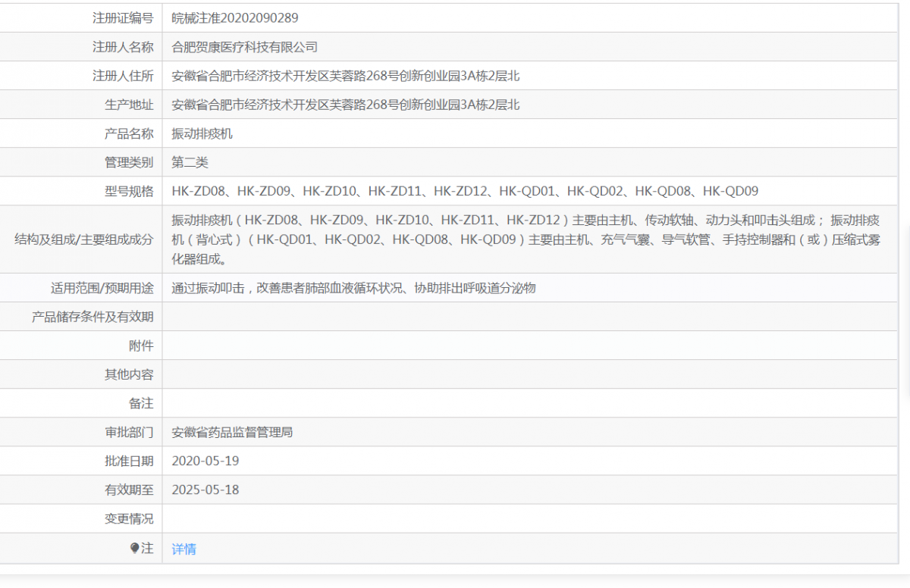
Task: Click the 生产地址 row label
Action: (129, 105)
